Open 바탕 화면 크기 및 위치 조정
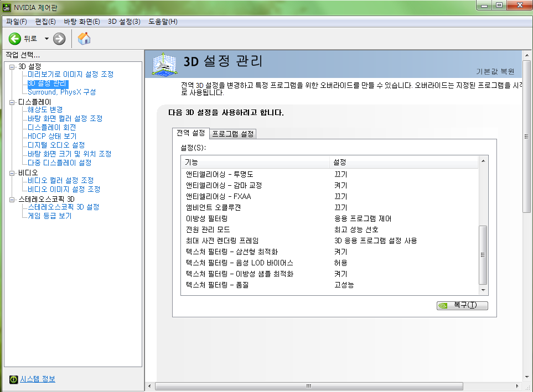 point(69,154)
